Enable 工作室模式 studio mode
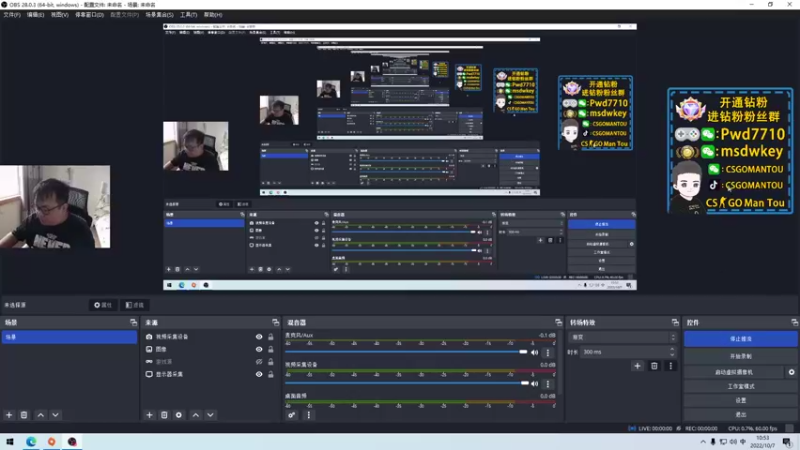Viewport: 800px width, 450px height. (x=741, y=386)
